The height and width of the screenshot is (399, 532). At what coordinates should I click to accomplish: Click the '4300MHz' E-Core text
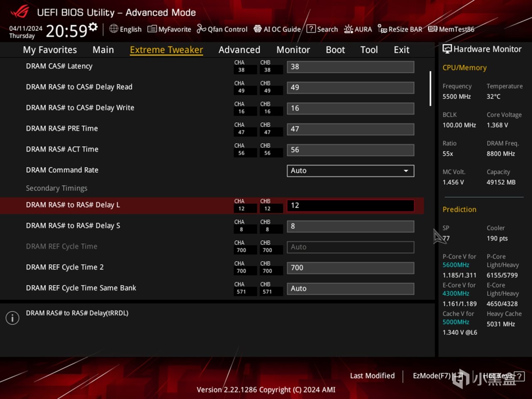pos(456,293)
